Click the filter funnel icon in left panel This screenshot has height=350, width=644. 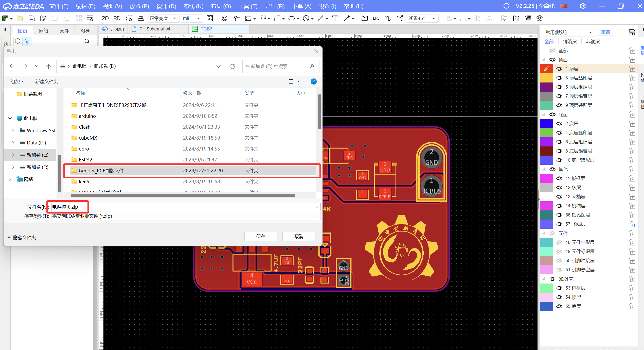pyautogui.click(x=27, y=41)
